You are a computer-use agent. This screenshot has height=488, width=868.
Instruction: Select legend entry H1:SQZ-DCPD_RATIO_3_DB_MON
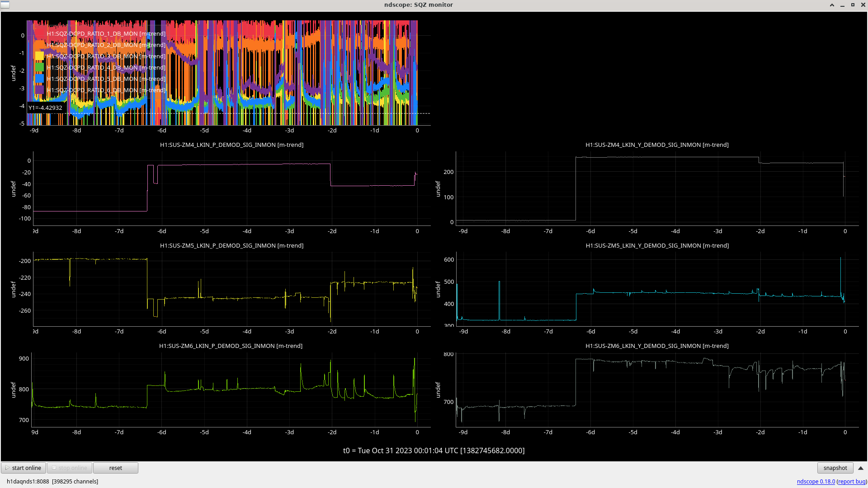(x=106, y=56)
